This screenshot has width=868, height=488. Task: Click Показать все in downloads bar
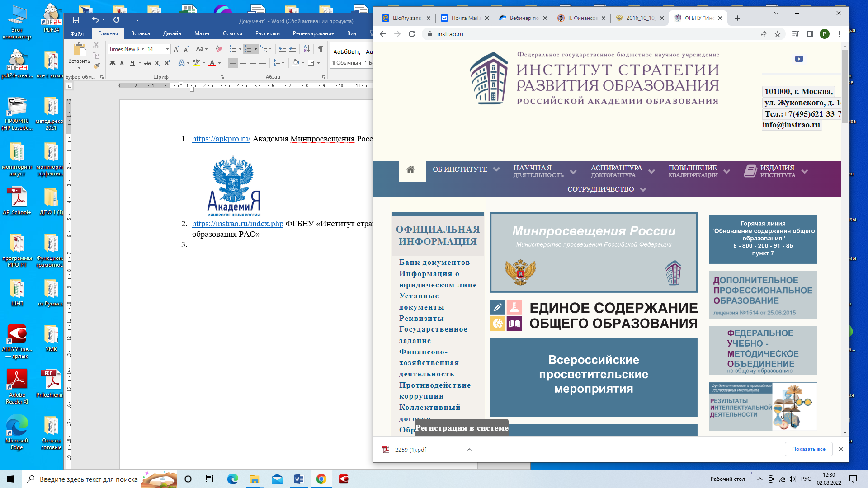[808, 449]
